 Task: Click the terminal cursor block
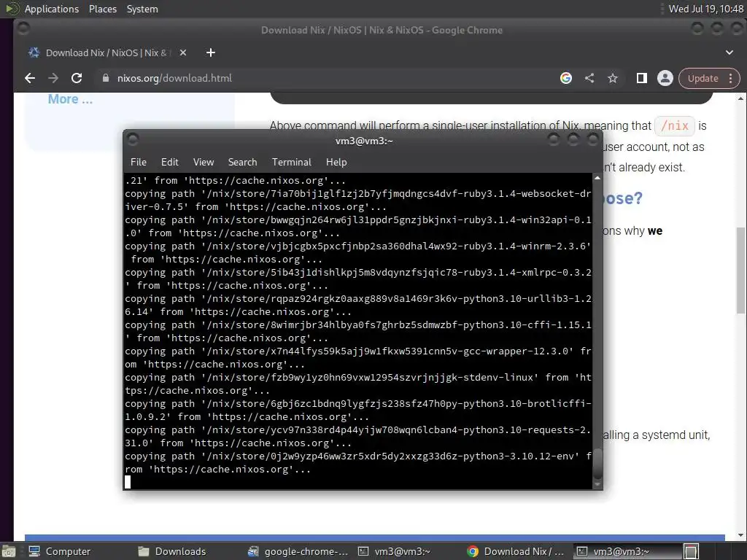click(128, 482)
